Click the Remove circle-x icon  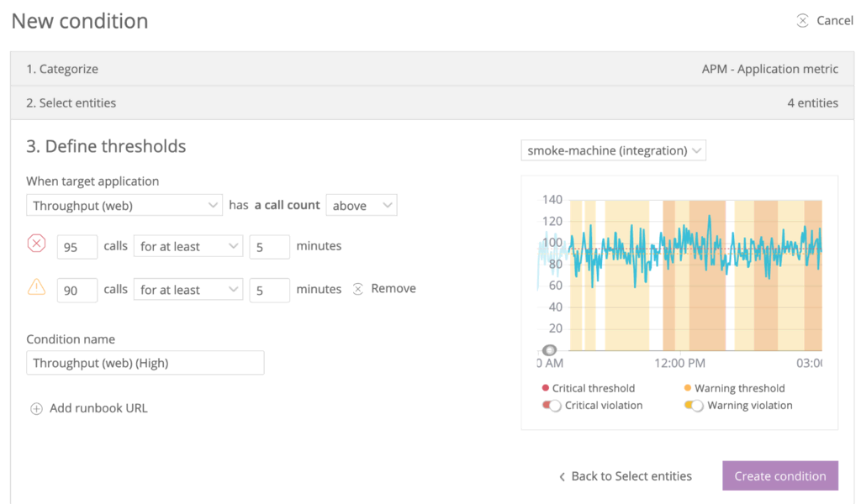357,289
